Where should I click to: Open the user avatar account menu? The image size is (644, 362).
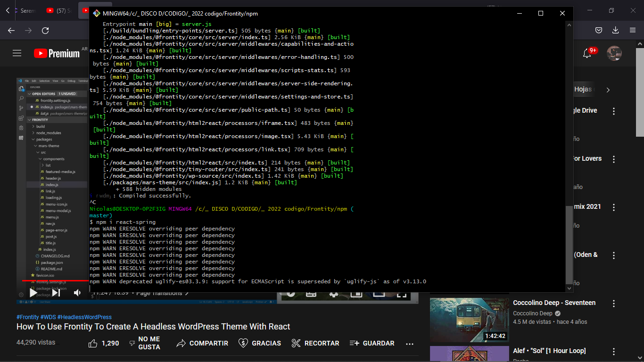click(x=614, y=53)
